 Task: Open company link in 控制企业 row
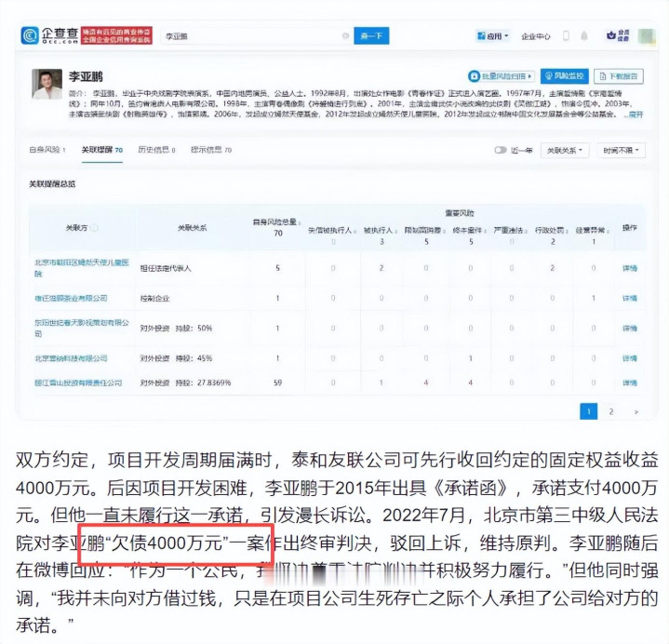(71, 298)
